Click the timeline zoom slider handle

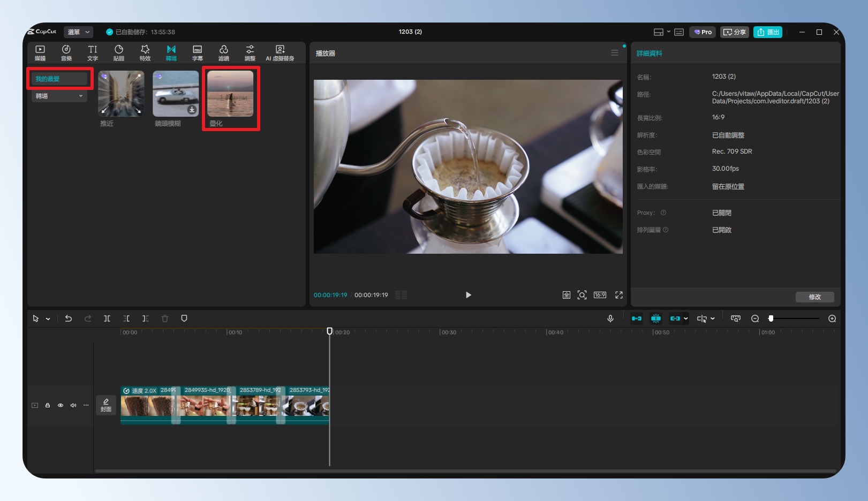point(771,318)
